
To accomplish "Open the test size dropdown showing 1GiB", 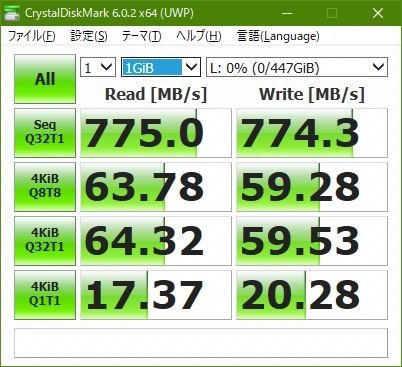I will [x=161, y=68].
